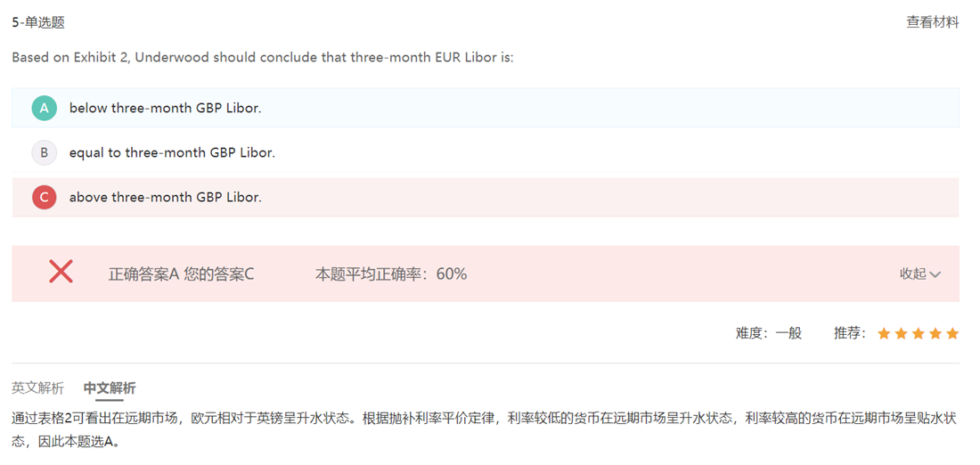Click the red X wrong-answer icon

(61, 272)
